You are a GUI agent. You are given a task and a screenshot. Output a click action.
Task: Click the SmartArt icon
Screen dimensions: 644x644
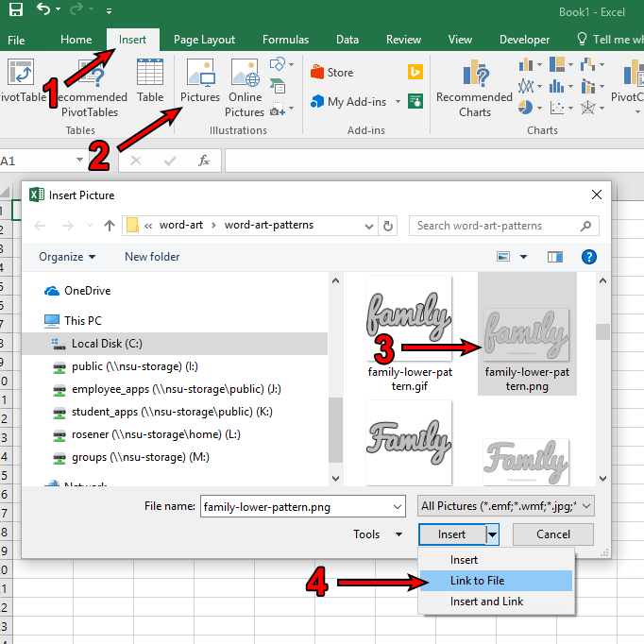[278, 86]
